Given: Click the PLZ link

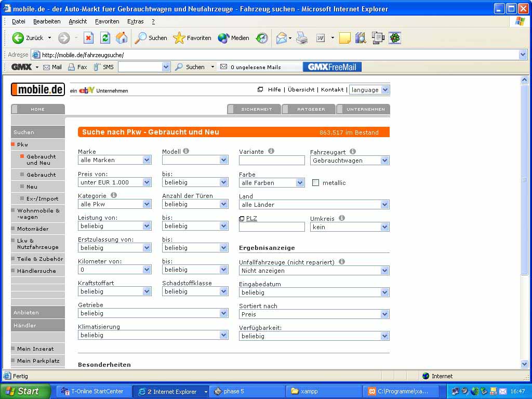Looking at the screenshot, I should (251, 218).
